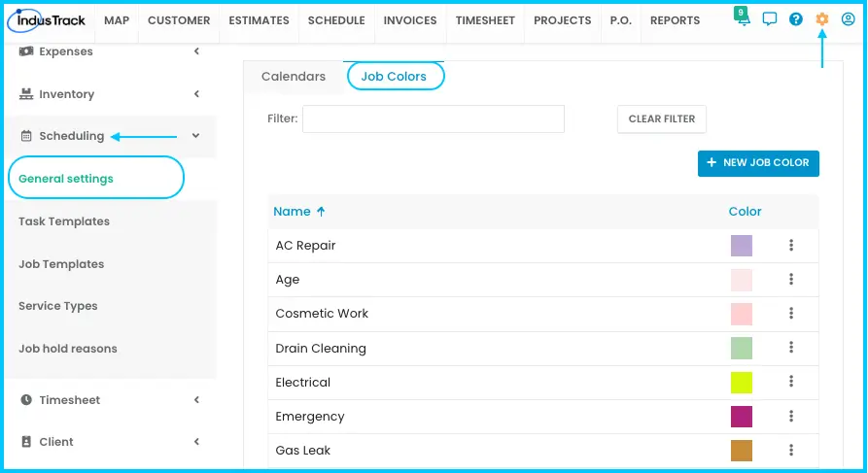Open the three-dot menu for Age

pos(791,280)
